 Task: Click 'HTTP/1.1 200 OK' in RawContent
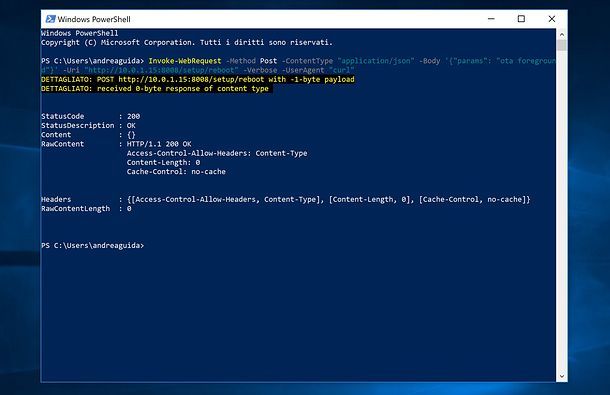point(159,144)
